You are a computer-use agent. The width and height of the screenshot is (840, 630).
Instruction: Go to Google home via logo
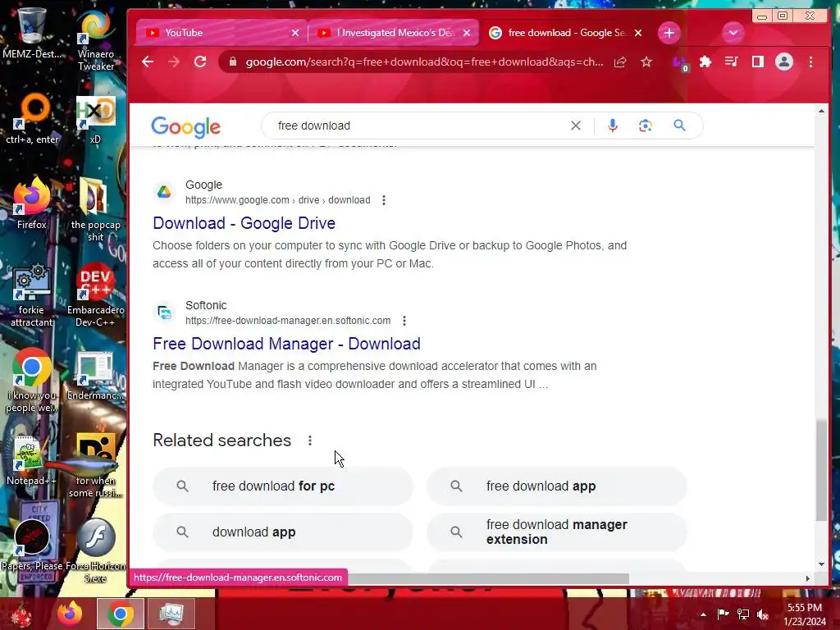point(185,127)
